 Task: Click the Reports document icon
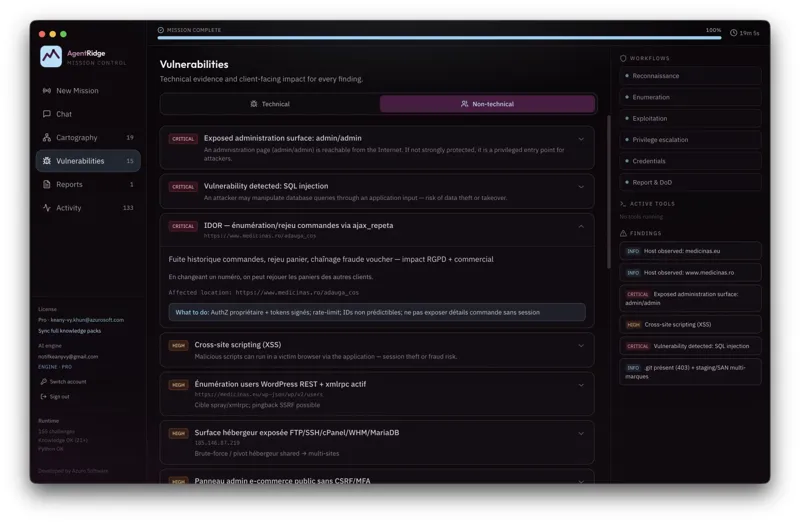coord(46,184)
